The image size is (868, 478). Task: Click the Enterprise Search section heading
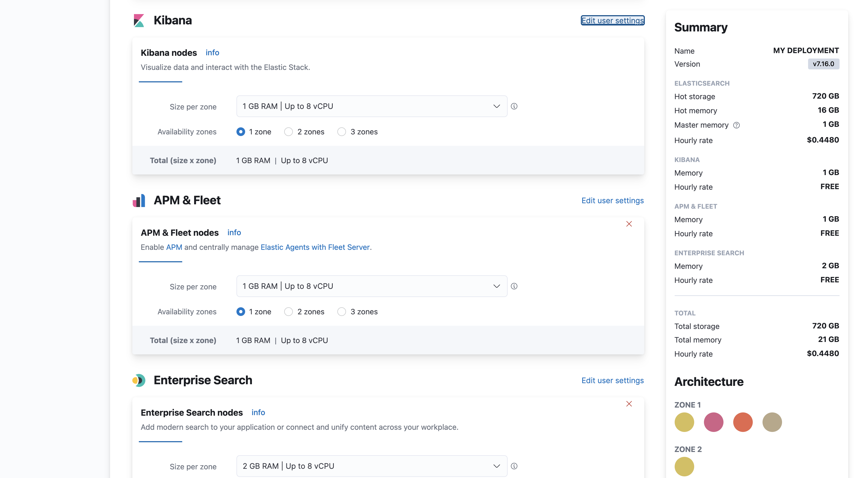pos(203,380)
